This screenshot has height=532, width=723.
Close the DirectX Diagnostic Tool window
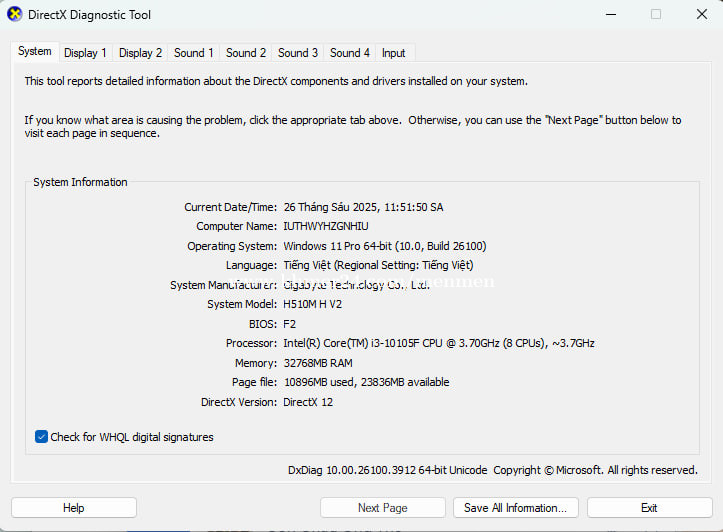pyautogui.click(x=702, y=14)
